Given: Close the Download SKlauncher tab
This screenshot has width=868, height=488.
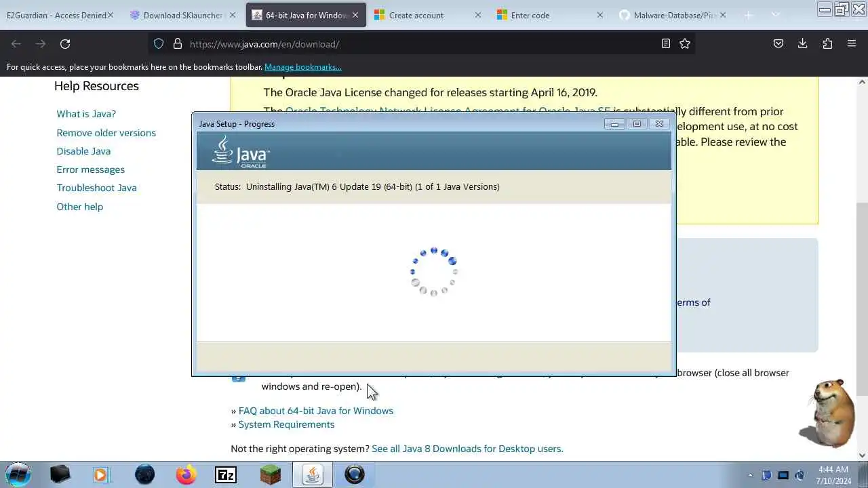Looking at the screenshot, I should tap(233, 15).
